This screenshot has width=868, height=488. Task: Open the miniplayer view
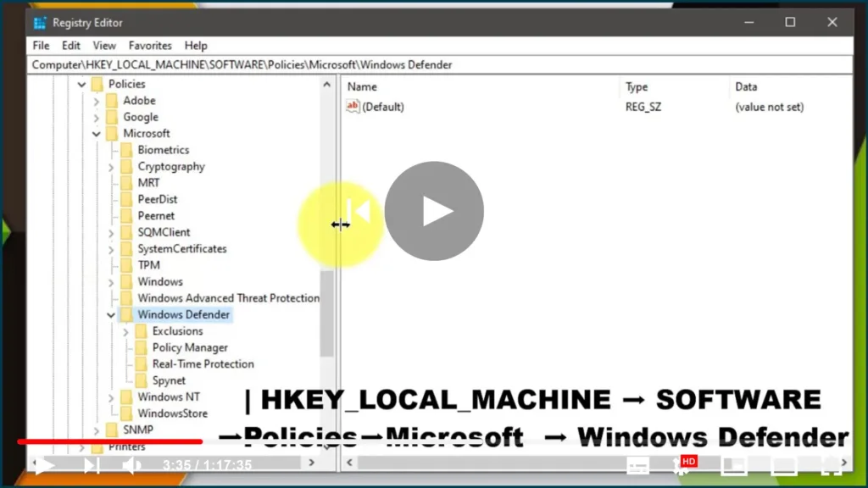tap(733, 465)
